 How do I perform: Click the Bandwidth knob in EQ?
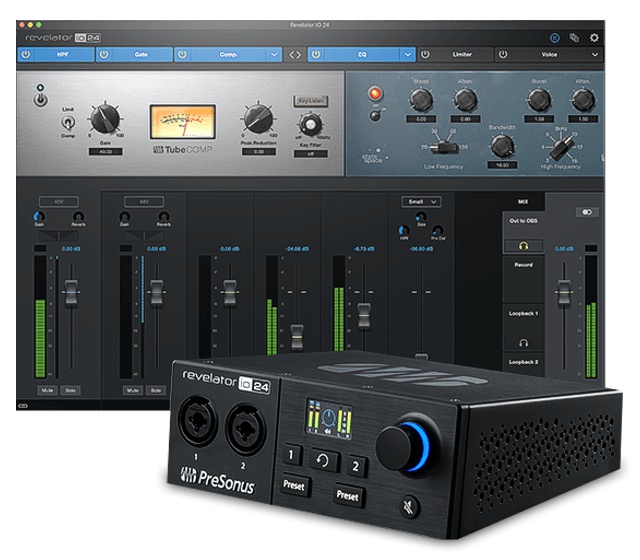click(x=502, y=146)
